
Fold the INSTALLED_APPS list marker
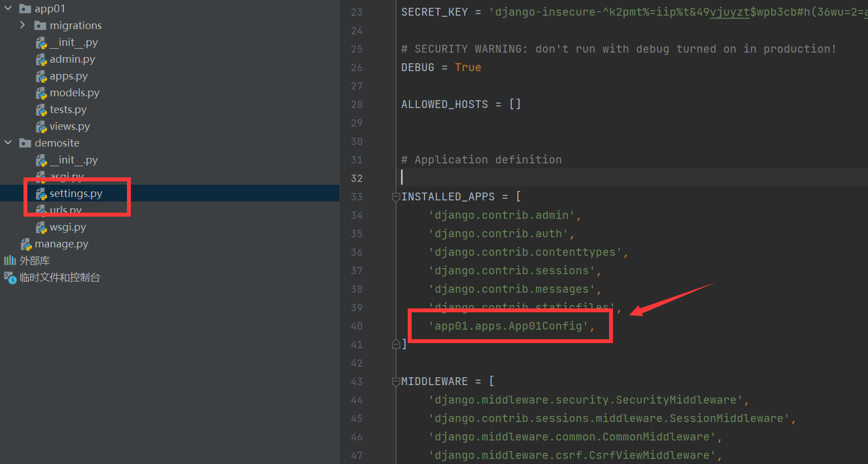396,196
